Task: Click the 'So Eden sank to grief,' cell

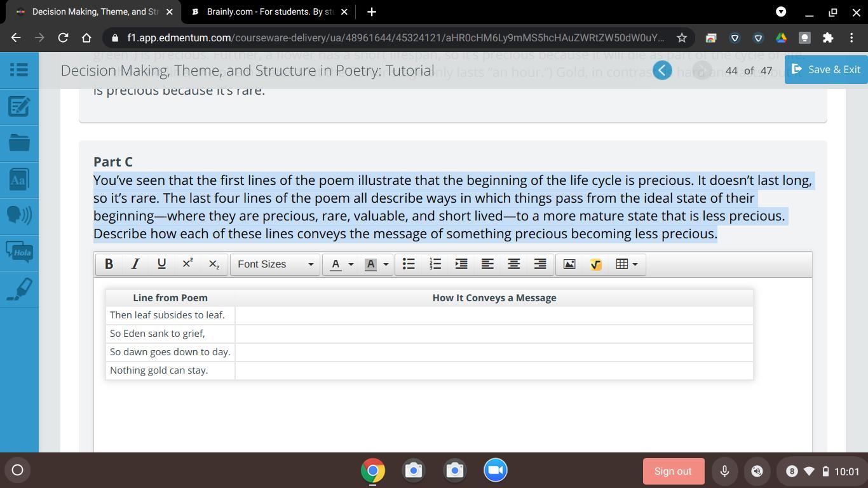Action: (x=170, y=334)
